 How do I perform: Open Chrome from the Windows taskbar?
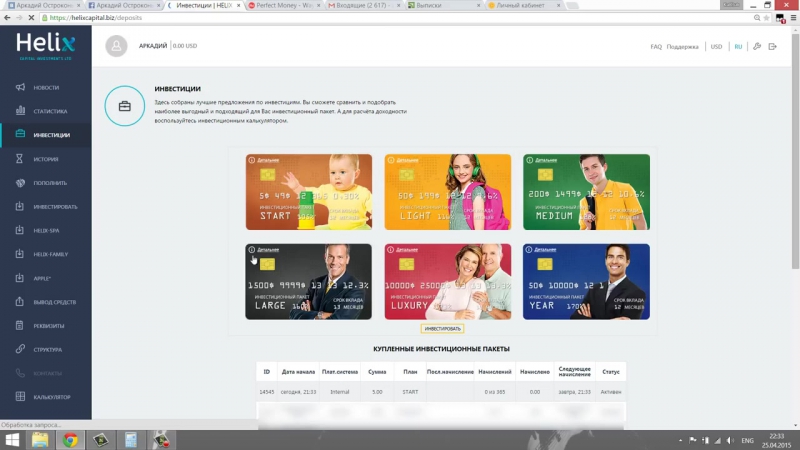(70, 440)
